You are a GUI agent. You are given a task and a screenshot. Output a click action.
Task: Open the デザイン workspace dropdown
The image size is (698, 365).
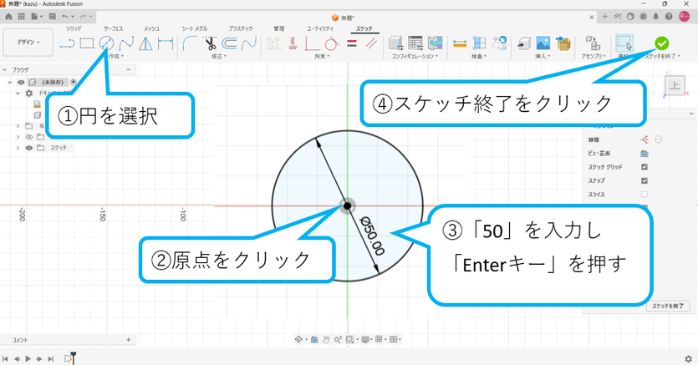point(28,42)
